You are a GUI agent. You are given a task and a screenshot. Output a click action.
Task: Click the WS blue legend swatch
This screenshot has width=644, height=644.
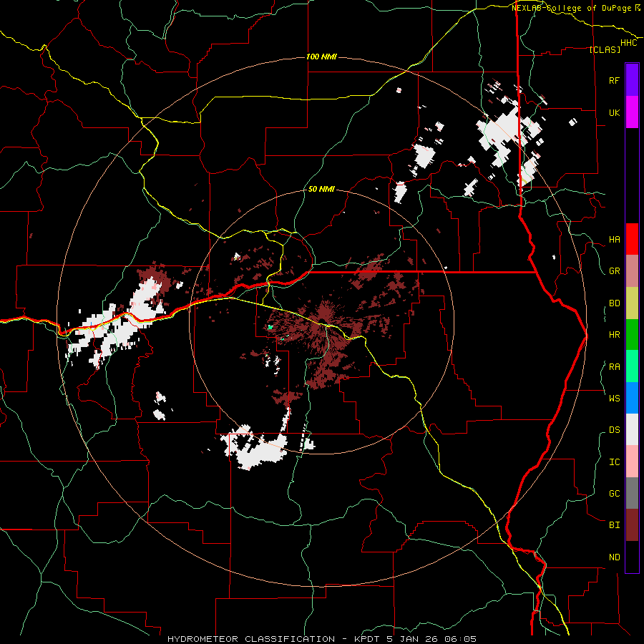pyautogui.click(x=632, y=398)
